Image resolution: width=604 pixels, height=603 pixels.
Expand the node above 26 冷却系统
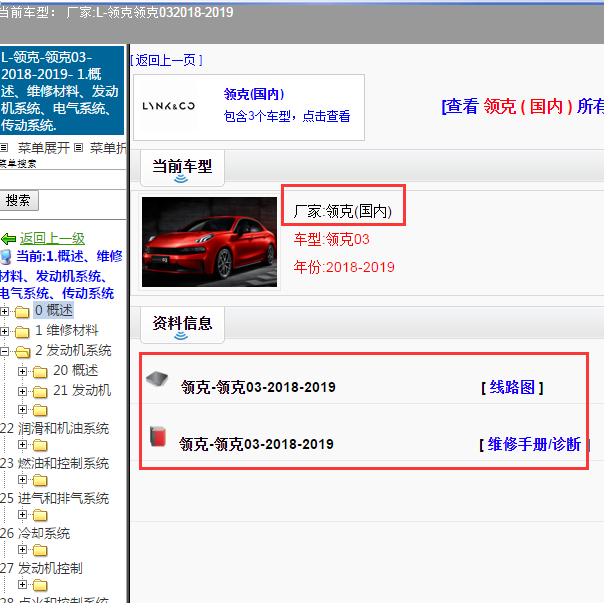(x=22, y=515)
